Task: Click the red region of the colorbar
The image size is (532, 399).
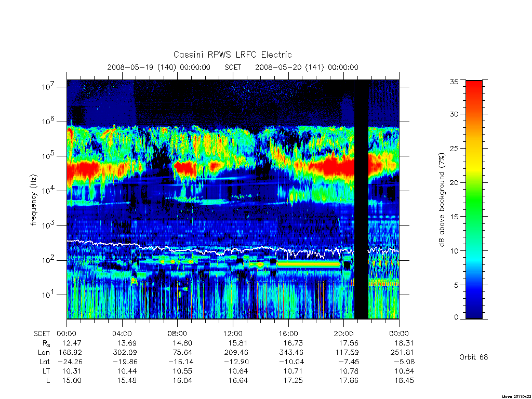Action: 474,91
